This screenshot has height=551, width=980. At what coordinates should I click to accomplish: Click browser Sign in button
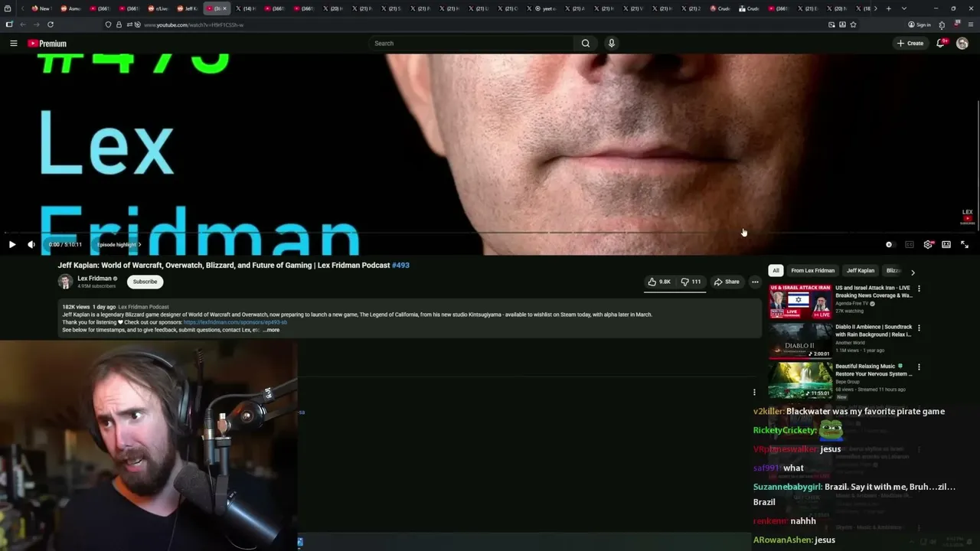pyautogui.click(x=920, y=24)
